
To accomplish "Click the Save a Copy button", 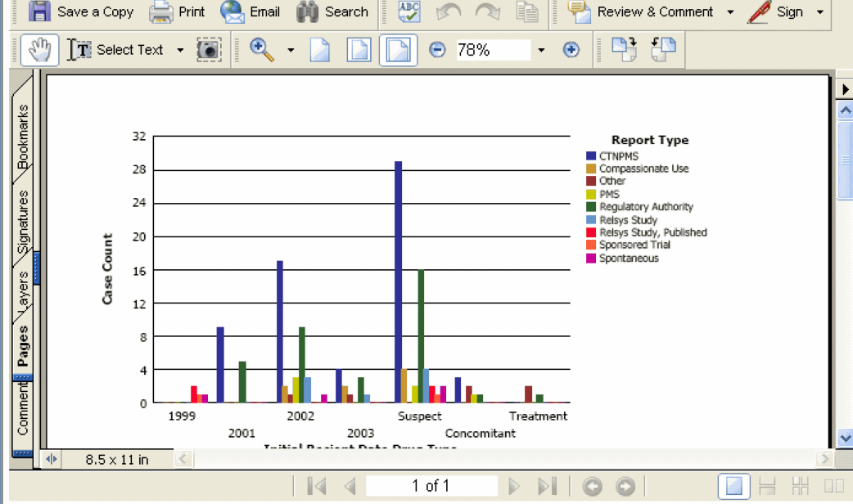I will pyautogui.click(x=80, y=11).
